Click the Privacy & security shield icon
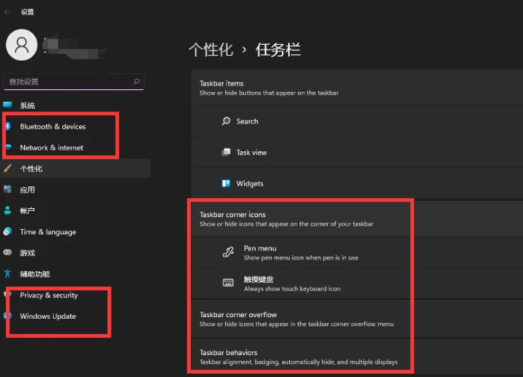The image size is (523, 377). (x=7, y=295)
